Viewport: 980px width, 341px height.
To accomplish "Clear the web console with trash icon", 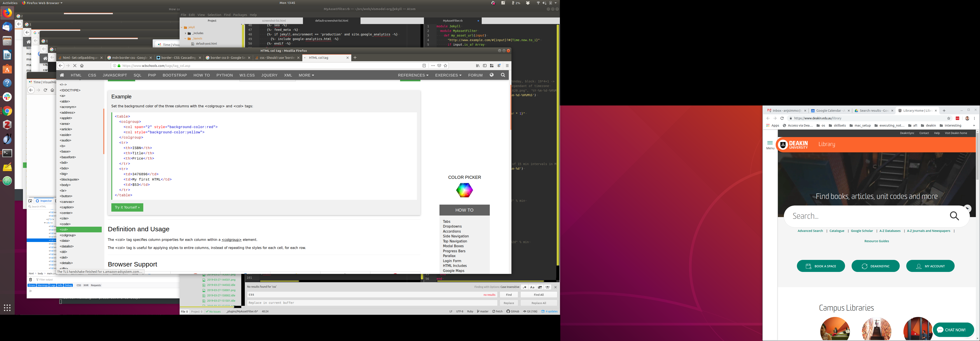I will 31,279.
